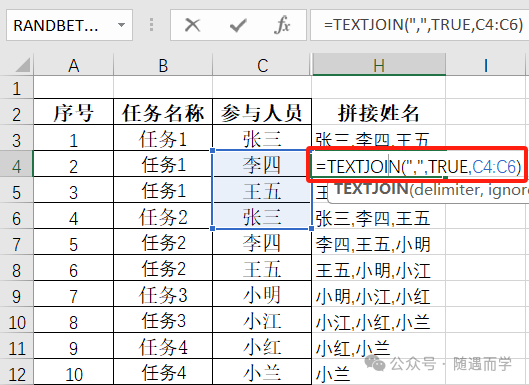Cancel formula entry with X icon

tap(193, 25)
